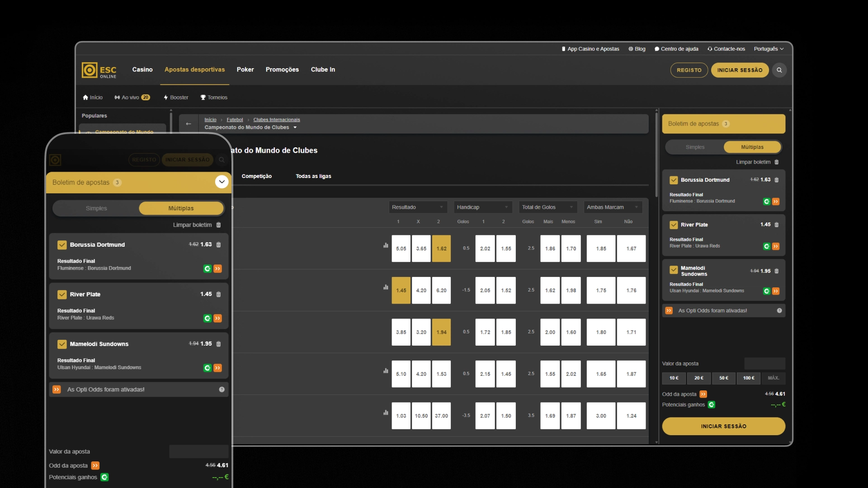Delete River Plate from desktop bet slip
The image size is (868, 488).
(x=777, y=225)
